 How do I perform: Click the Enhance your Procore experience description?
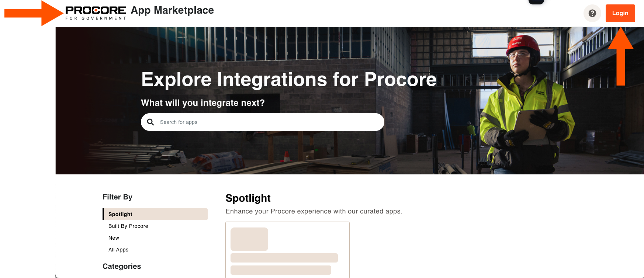tap(314, 211)
